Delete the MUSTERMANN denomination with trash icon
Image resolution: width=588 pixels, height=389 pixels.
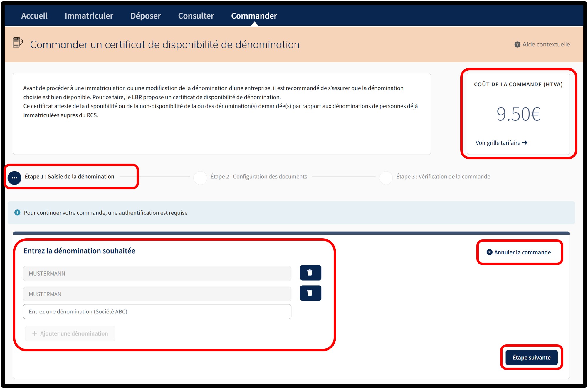310,273
